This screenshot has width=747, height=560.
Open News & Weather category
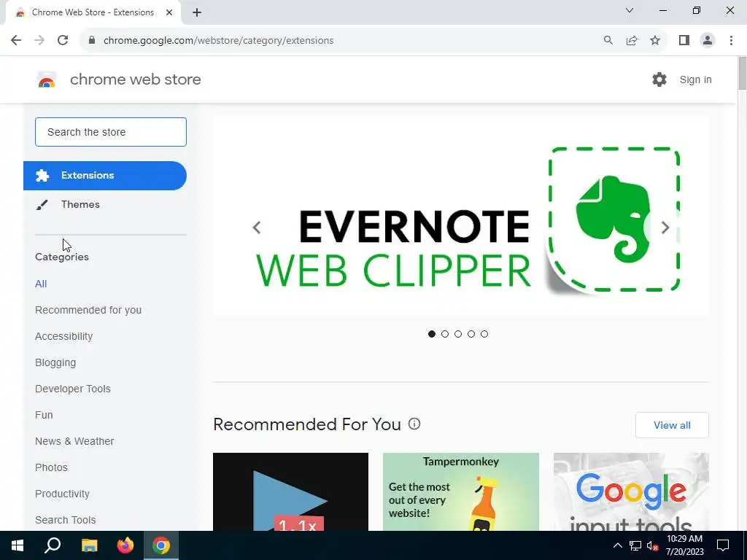[x=74, y=441]
